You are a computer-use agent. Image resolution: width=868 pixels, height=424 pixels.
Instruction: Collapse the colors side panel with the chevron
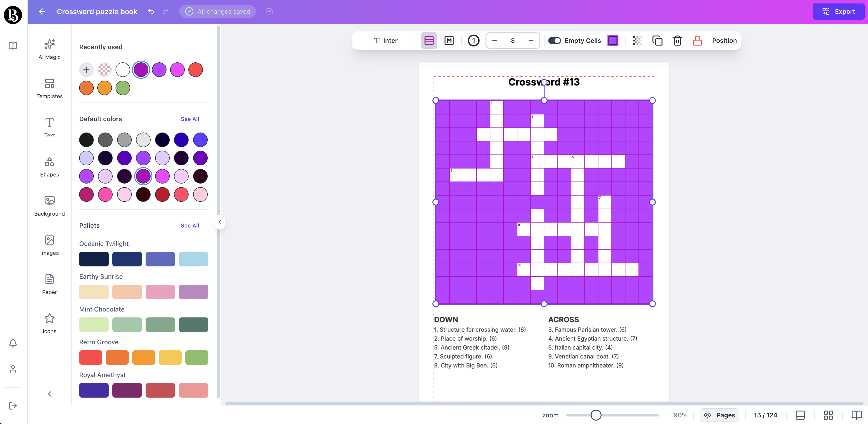coord(220,222)
